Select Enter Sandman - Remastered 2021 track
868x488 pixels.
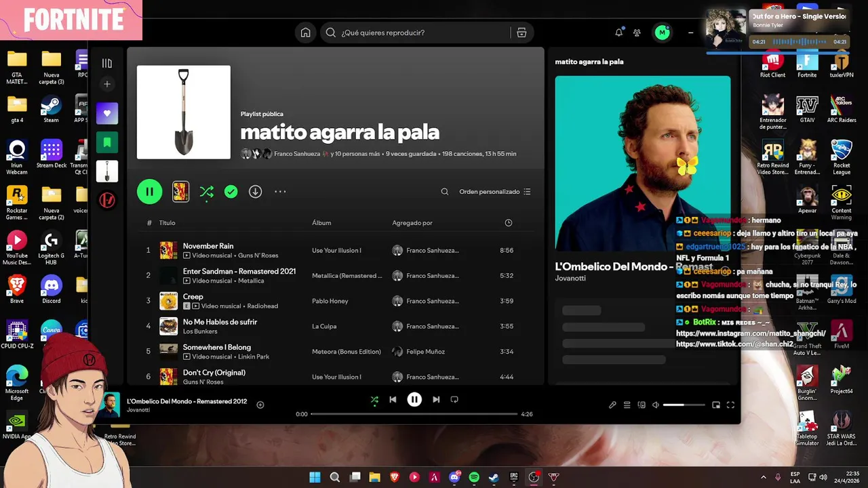[239, 271]
